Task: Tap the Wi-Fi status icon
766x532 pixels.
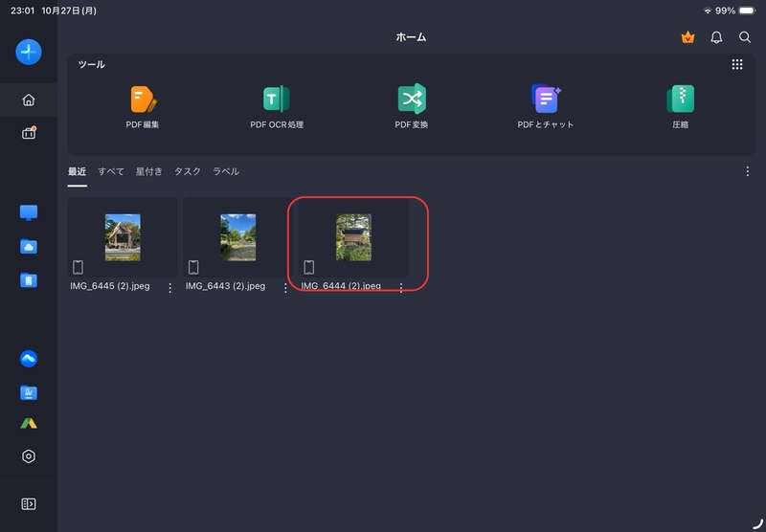Action: pyautogui.click(x=708, y=11)
